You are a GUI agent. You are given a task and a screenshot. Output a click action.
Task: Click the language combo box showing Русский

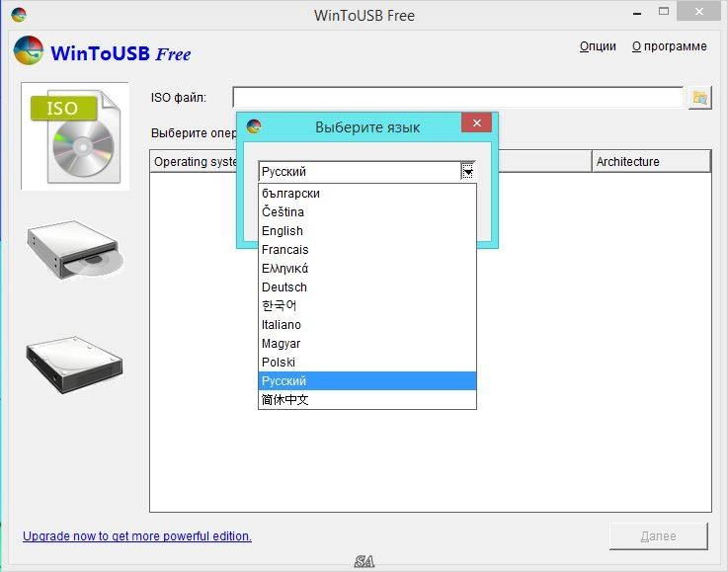coord(366,171)
